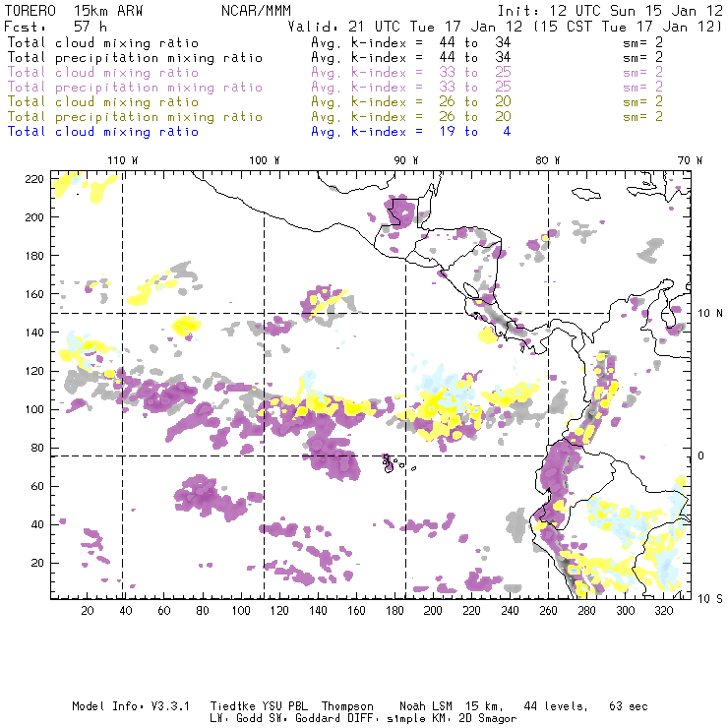
Task: Click x-axis tick label '20'
Action: tap(88, 611)
